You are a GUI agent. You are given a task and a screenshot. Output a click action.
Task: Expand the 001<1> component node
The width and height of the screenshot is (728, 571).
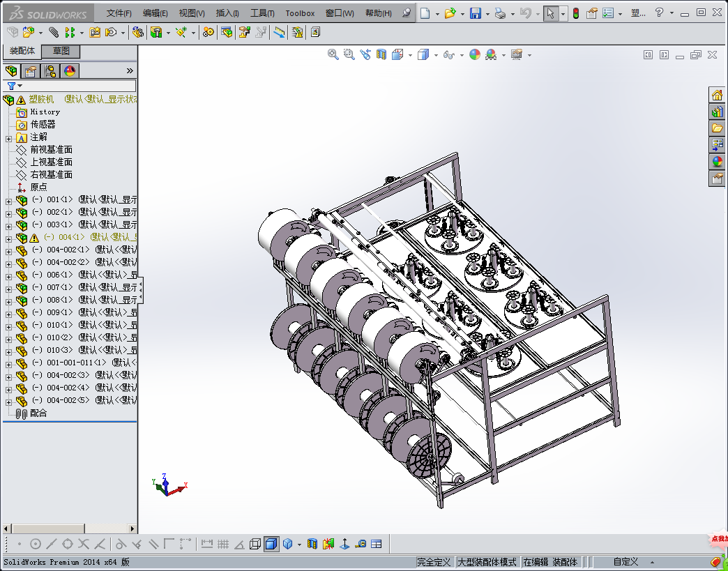click(x=8, y=200)
